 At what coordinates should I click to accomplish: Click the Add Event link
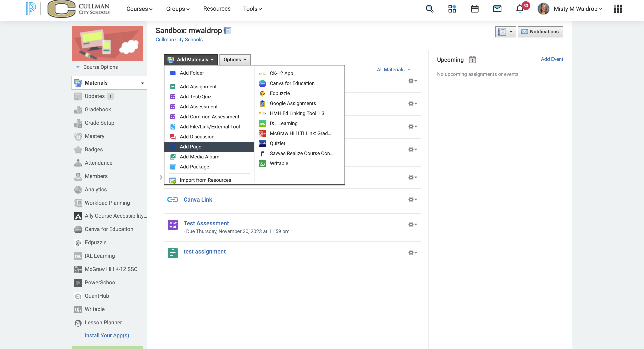[552, 59]
